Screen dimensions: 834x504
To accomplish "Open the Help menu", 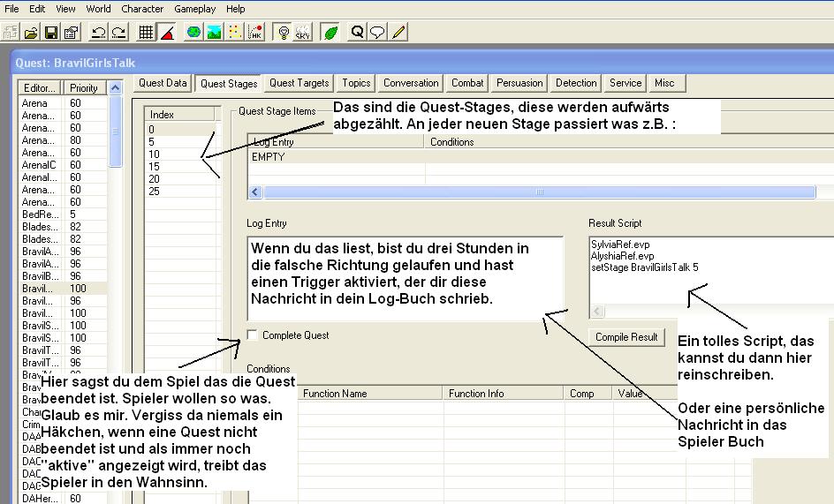I will click(x=235, y=9).
